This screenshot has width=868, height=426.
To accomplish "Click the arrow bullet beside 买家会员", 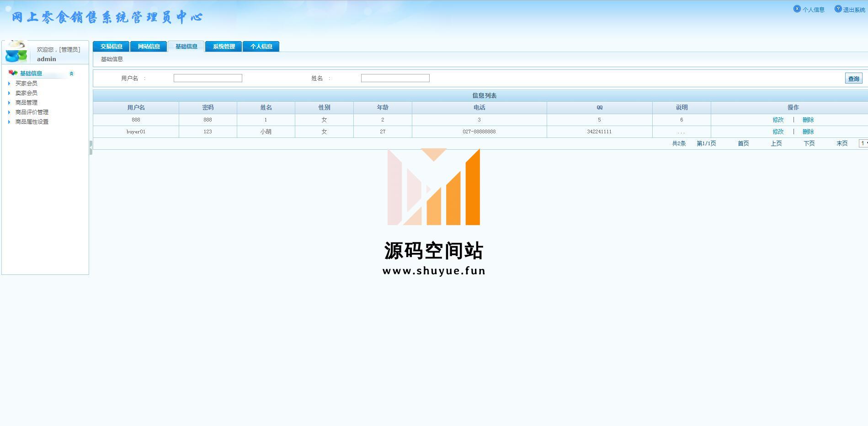I will (9, 84).
